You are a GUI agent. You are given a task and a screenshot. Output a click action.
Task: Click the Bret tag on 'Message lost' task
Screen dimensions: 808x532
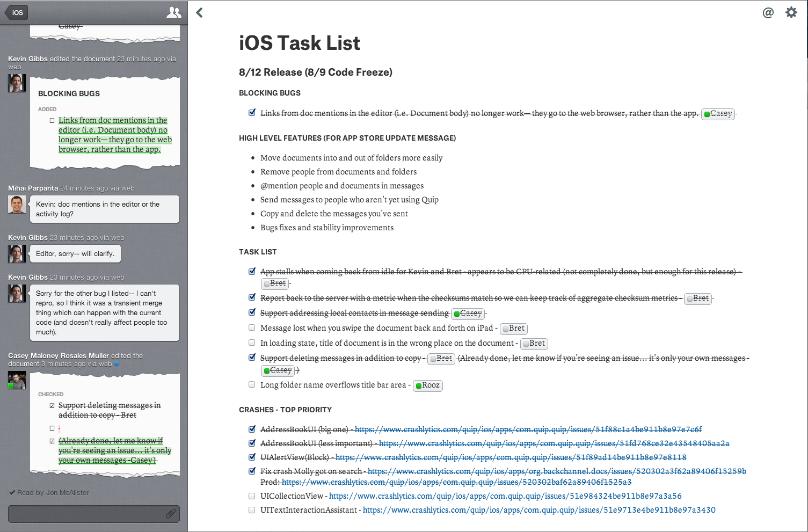point(514,329)
